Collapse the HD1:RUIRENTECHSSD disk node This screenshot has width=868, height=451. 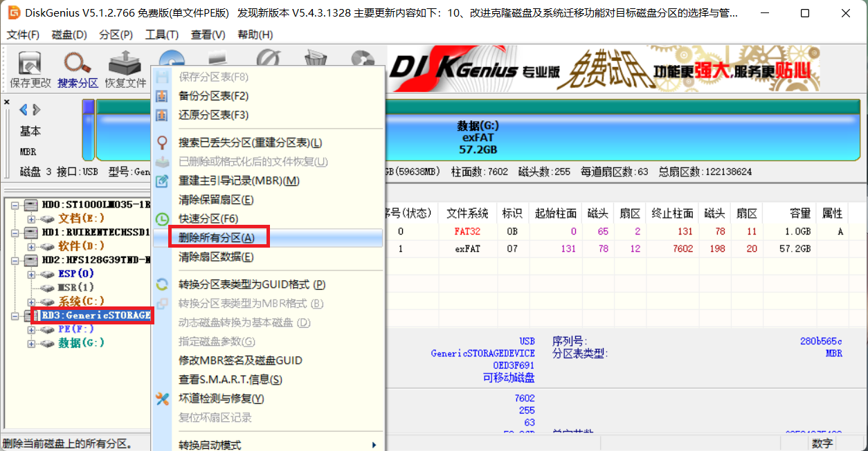coord(17,232)
